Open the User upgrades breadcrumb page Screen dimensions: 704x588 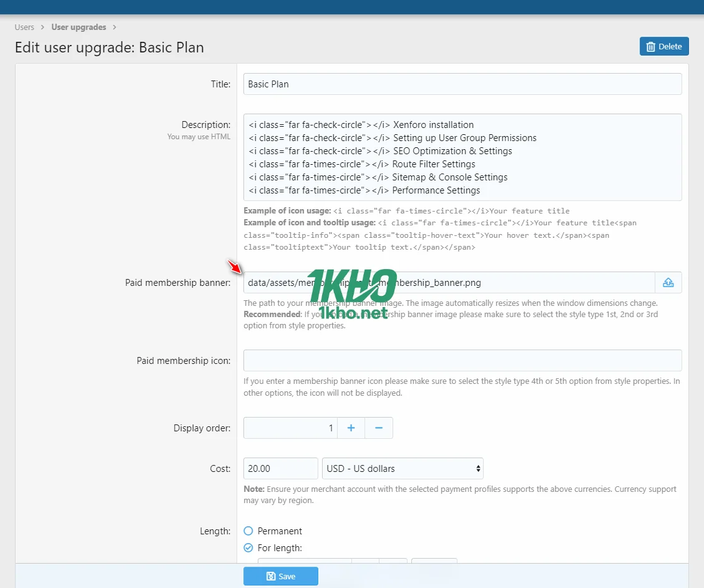click(x=79, y=27)
